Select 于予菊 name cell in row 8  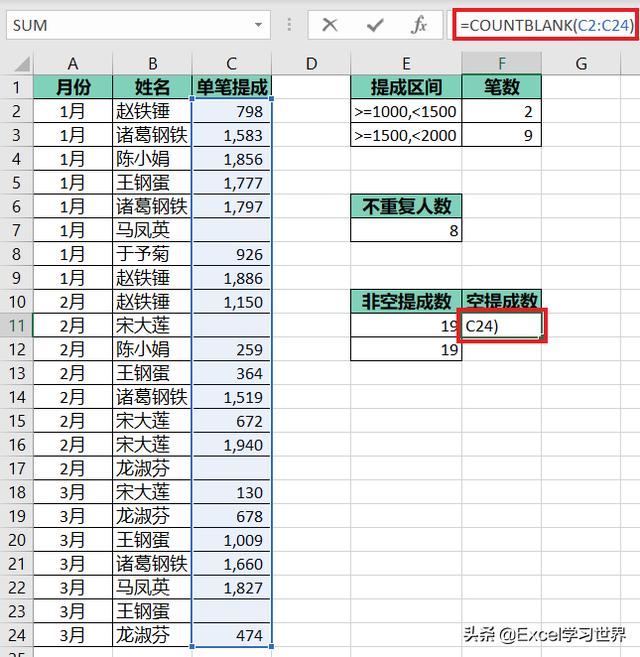pyautogui.click(x=153, y=254)
